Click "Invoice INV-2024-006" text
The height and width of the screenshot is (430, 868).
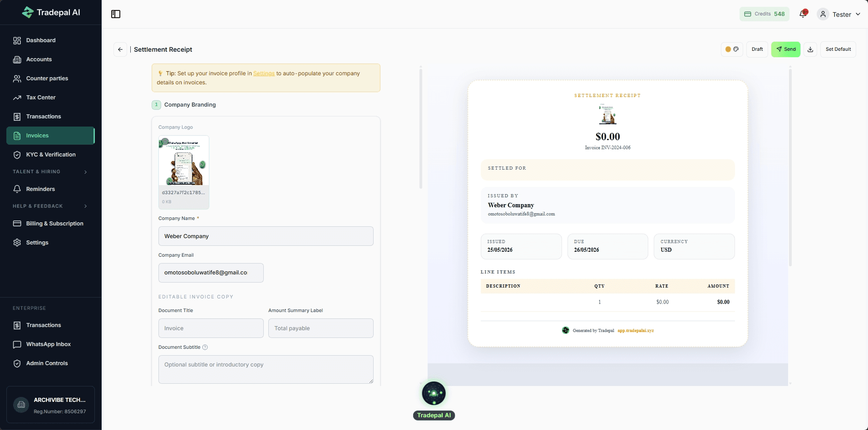pyautogui.click(x=607, y=148)
